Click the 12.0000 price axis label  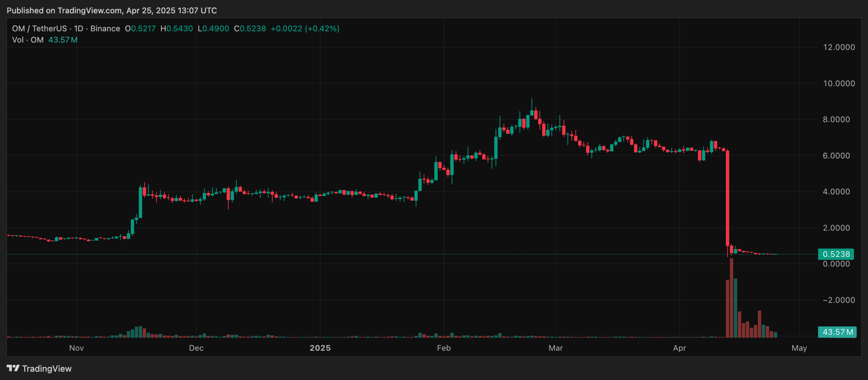[x=839, y=47]
